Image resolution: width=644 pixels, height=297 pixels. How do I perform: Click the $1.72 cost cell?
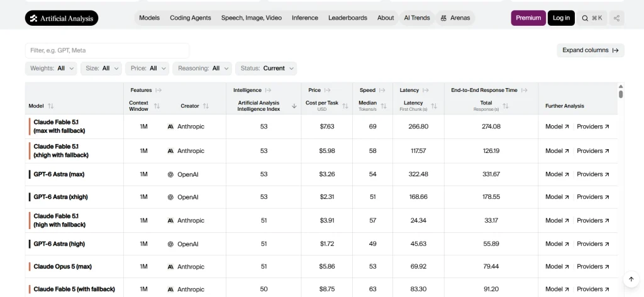click(327, 244)
